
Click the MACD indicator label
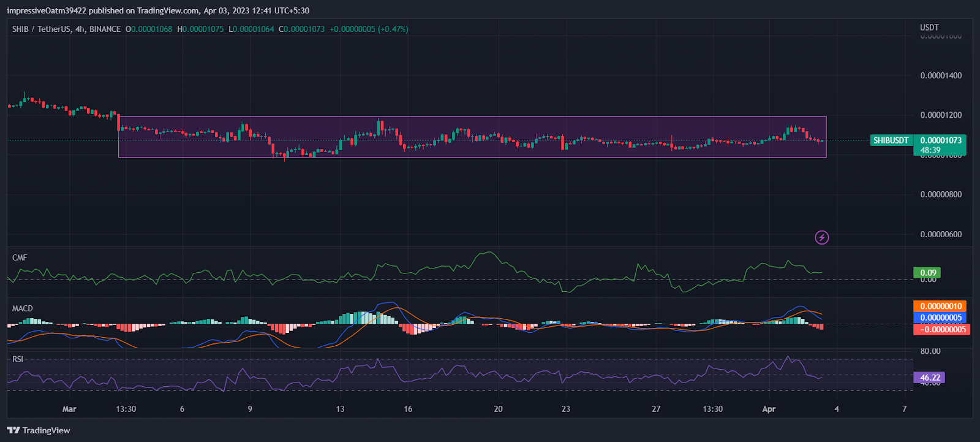(x=23, y=308)
